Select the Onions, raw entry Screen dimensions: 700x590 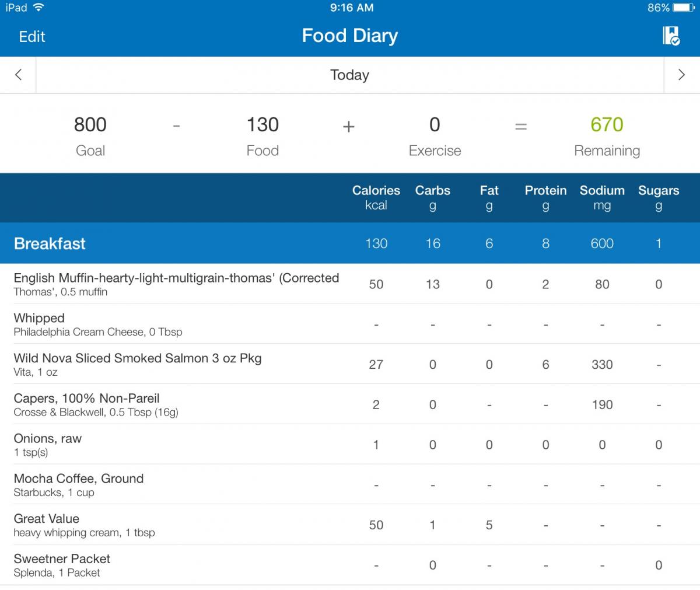point(350,445)
